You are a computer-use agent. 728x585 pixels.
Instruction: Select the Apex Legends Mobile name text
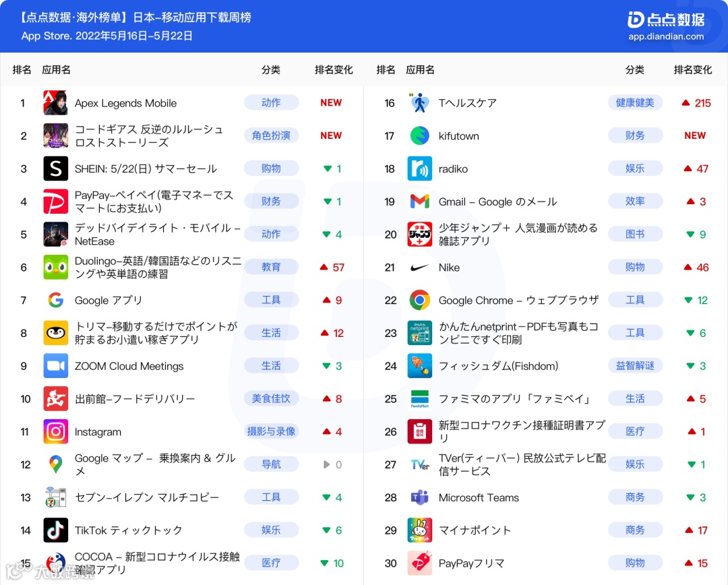coord(126,103)
